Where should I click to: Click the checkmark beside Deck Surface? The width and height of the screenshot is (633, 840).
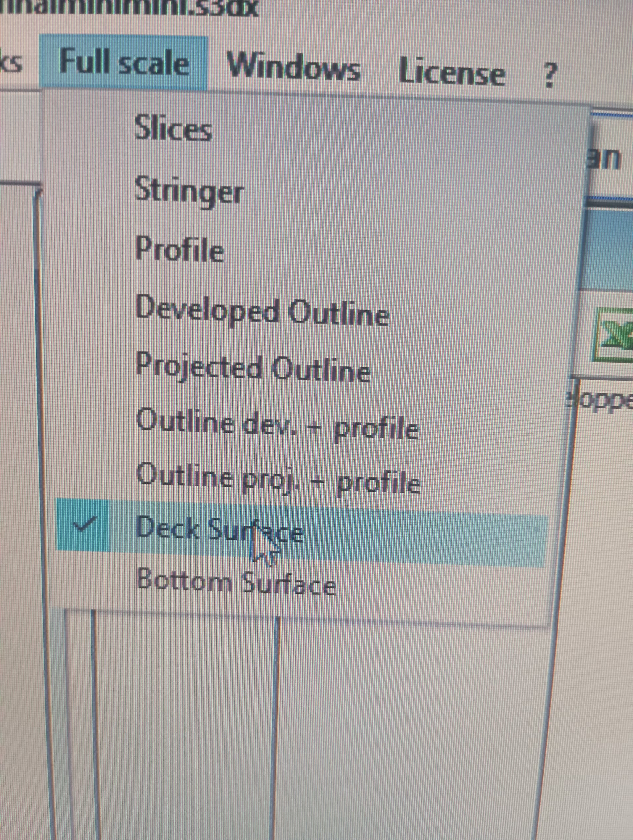tap(84, 525)
